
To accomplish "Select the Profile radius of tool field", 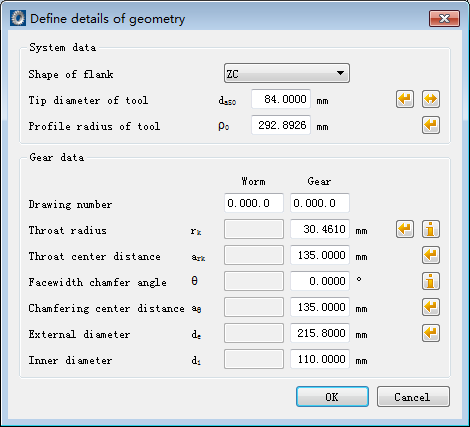I will point(281,125).
